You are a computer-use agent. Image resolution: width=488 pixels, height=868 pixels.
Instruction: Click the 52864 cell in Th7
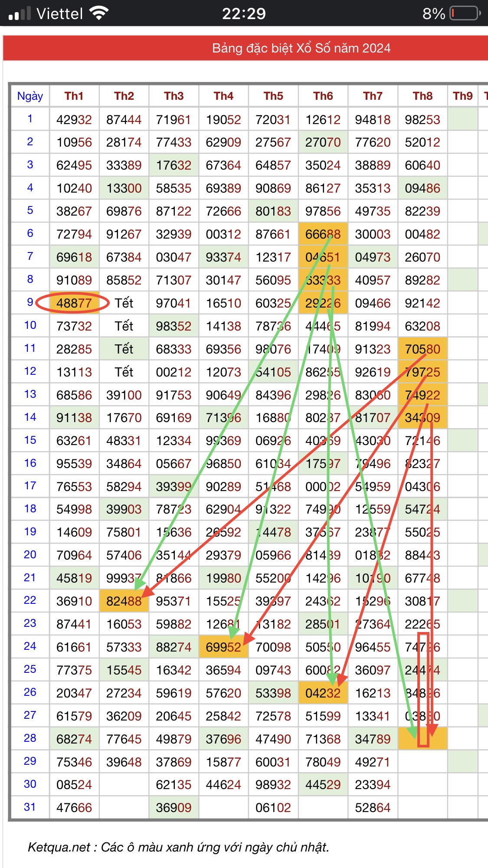[x=373, y=808]
